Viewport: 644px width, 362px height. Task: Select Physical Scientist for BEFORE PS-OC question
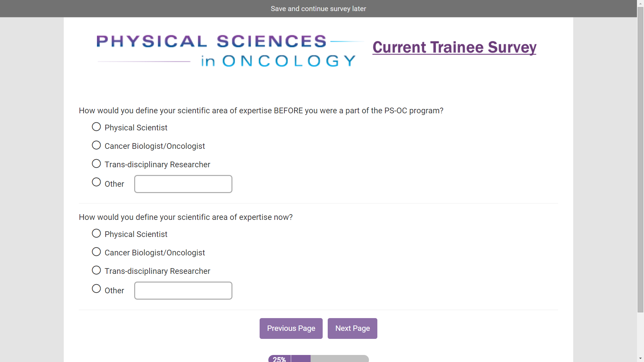96,127
